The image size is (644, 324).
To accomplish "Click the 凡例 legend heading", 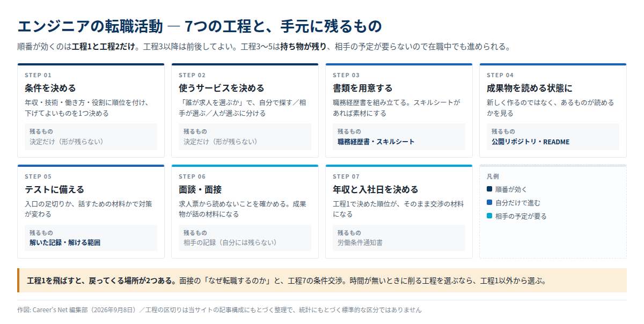I will click(x=493, y=176).
